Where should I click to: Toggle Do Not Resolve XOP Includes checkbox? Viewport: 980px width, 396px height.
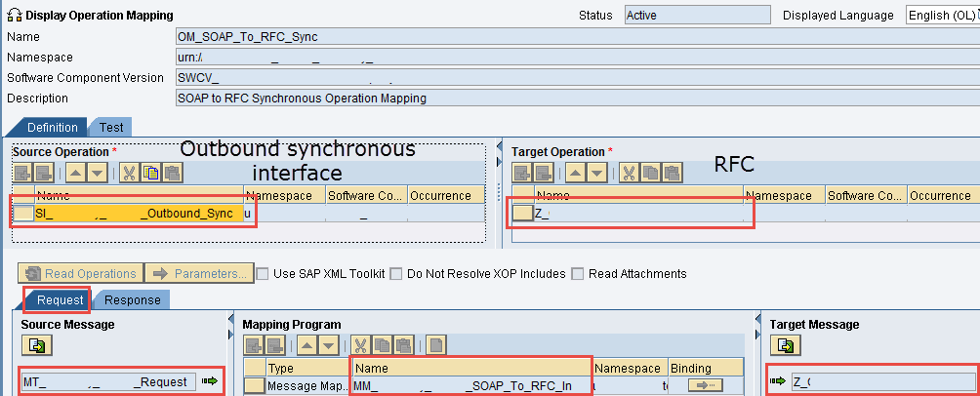coord(396,273)
